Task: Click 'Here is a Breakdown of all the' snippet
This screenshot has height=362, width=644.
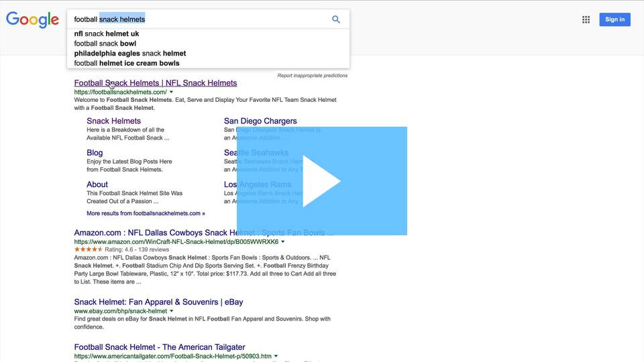Action: click(125, 129)
